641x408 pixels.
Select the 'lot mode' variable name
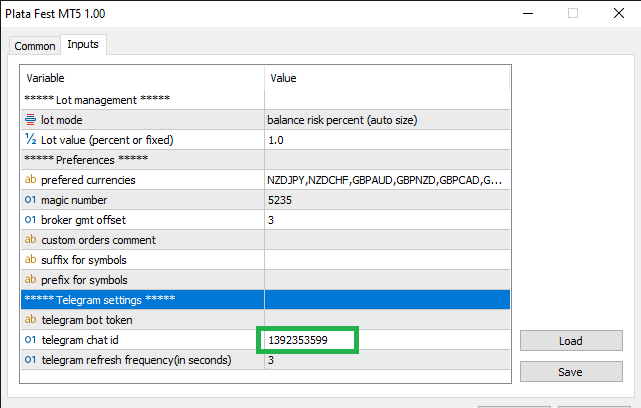click(x=62, y=120)
